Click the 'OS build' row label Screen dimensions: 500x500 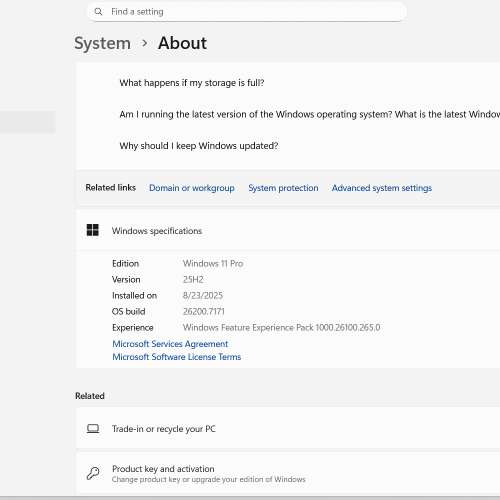pos(128,311)
